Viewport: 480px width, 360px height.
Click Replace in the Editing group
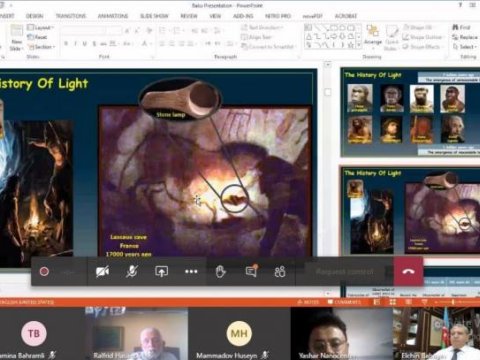click(x=465, y=37)
